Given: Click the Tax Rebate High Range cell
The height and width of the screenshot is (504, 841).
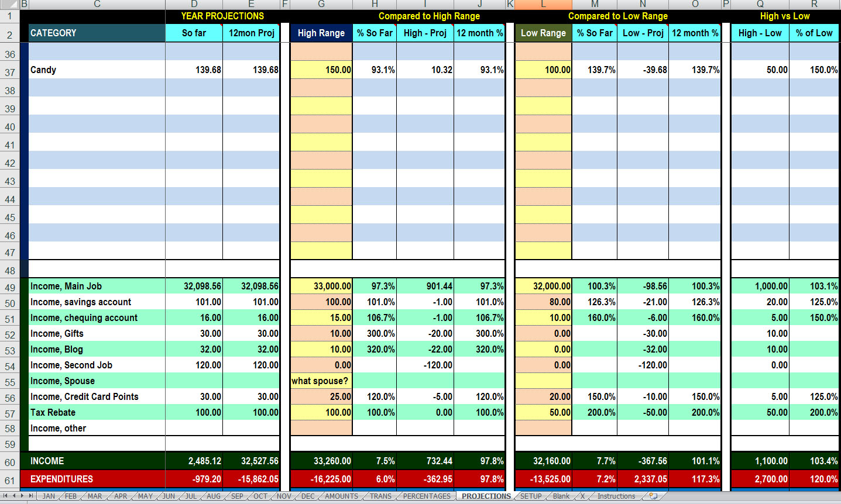Looking at the screenshot, I should point(321,413).
